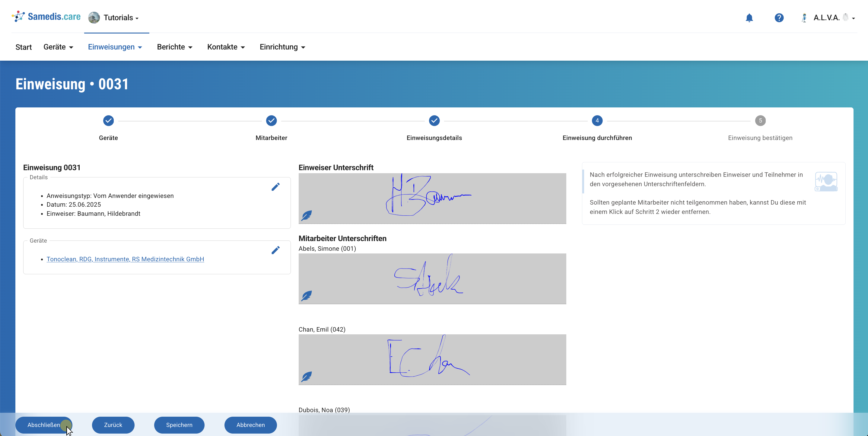Expand the Geräte navigation menu
Screen dimensions: 868x436
(58, 47)
